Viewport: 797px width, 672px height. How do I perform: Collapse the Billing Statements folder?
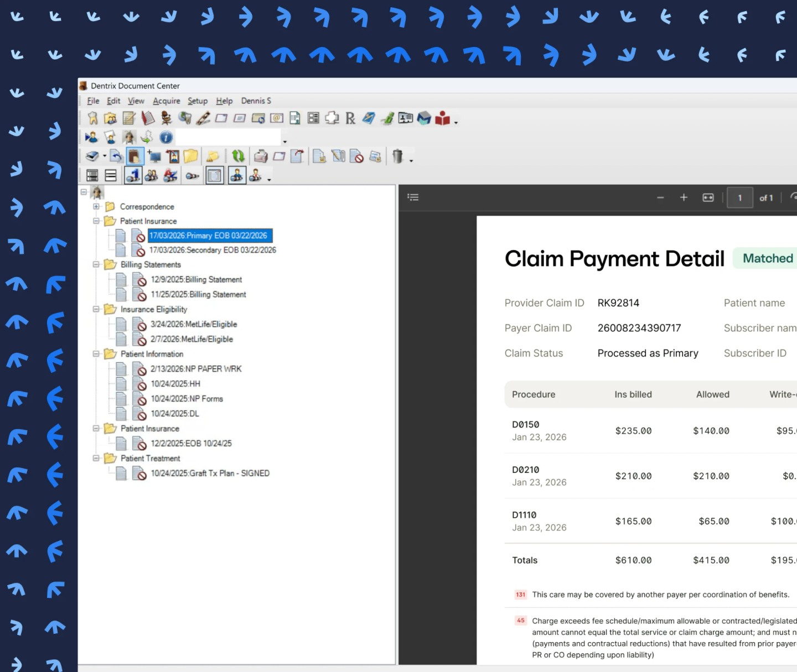point(96,264)
